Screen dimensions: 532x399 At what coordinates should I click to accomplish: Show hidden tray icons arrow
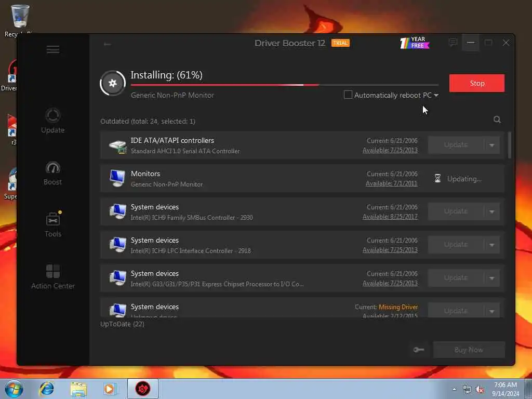point(454,390)
